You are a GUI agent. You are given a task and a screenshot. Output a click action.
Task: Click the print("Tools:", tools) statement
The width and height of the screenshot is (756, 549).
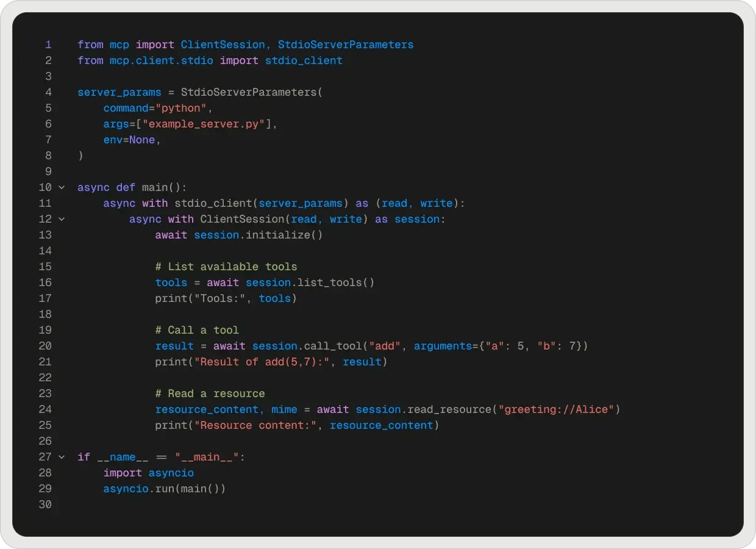tap(226, 298)
